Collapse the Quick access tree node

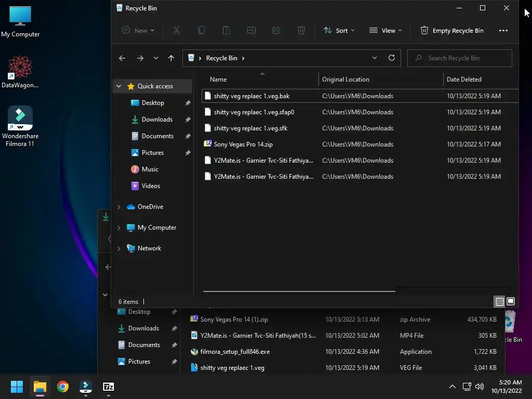pos(119,86)
